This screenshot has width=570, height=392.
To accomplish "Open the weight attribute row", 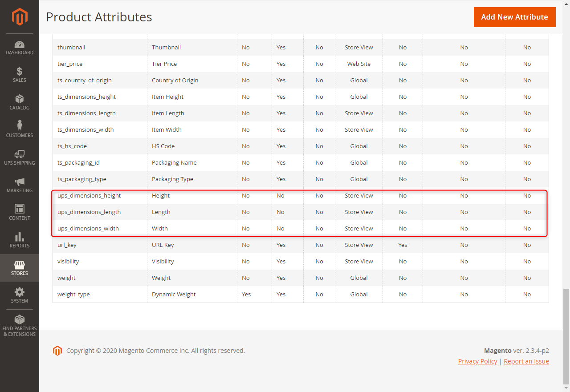I will (x=301, y=278).
